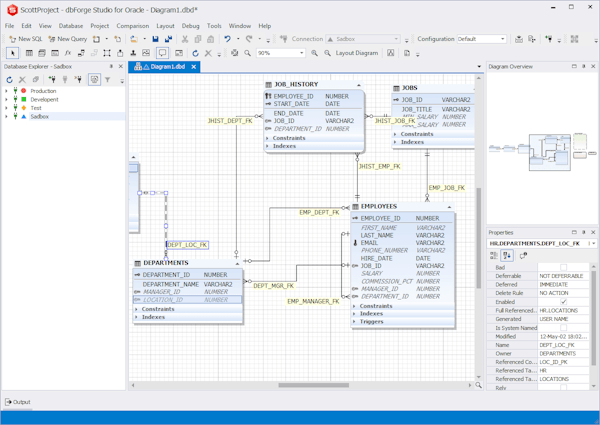Click the undo arrow icon
This screenshot has width=600, height=425.
coord(228,39)
